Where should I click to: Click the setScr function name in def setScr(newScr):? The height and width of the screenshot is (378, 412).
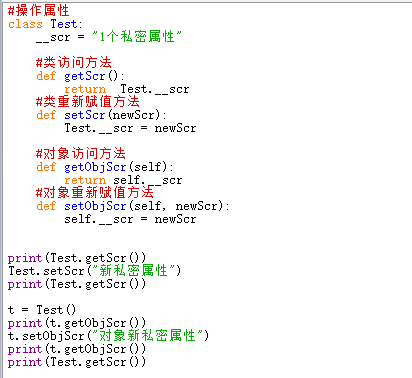pos(85,115)
